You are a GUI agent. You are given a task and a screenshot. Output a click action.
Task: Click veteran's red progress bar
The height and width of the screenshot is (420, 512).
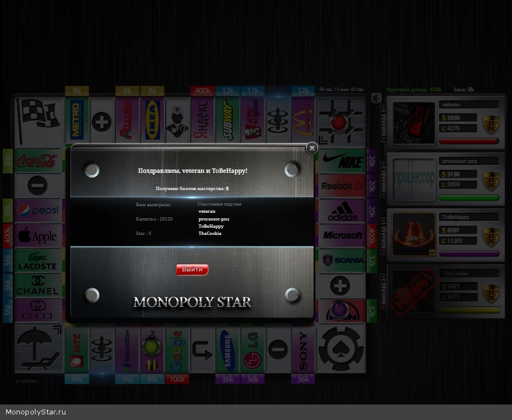pyautogui.click(x=469, y=141)
